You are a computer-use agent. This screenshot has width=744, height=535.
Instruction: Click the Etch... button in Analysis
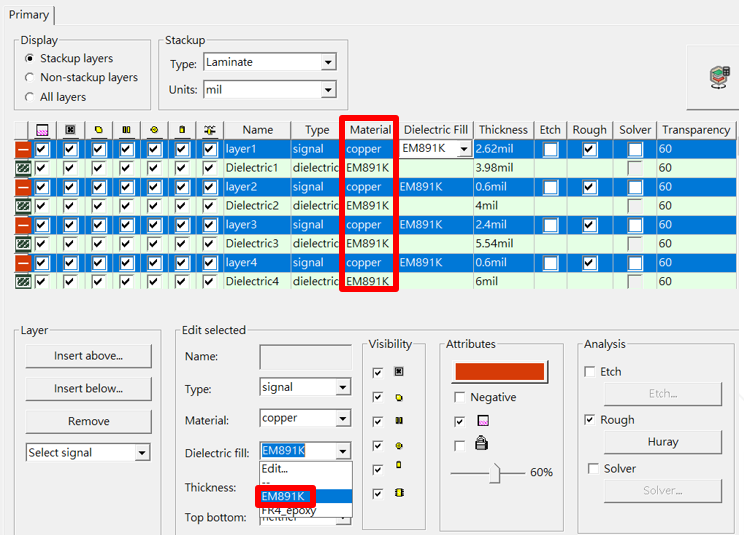[663, 394]
